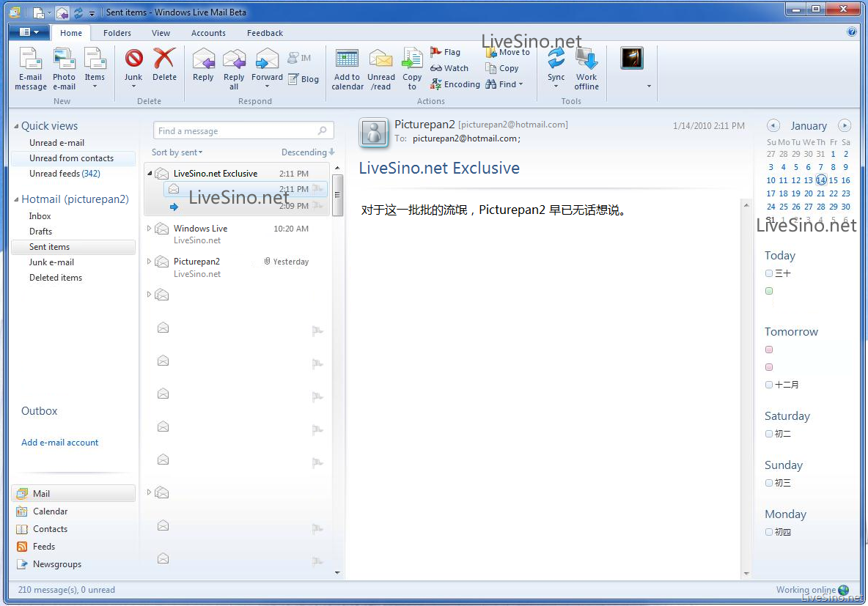The height and width of the screenshot is (606, 868).
Task: Expand the ribbon gallery dropdown arrow
Action: click(x=649, y=86)
